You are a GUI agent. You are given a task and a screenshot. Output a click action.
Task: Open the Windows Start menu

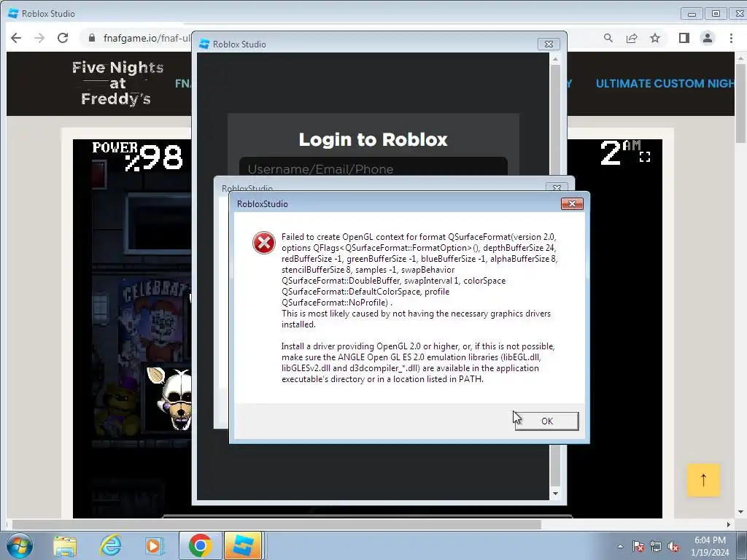pos(20,545)
